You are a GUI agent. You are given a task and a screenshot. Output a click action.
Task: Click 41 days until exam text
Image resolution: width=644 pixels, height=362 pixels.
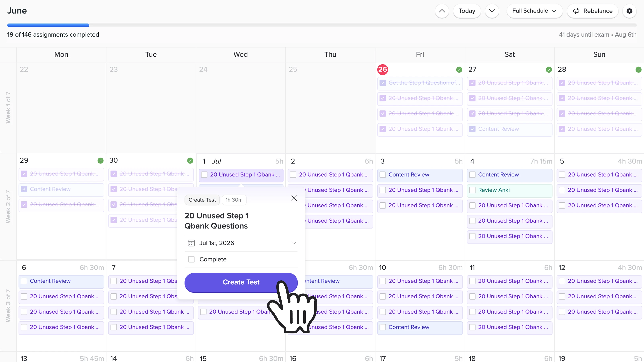tap(584, 35)
